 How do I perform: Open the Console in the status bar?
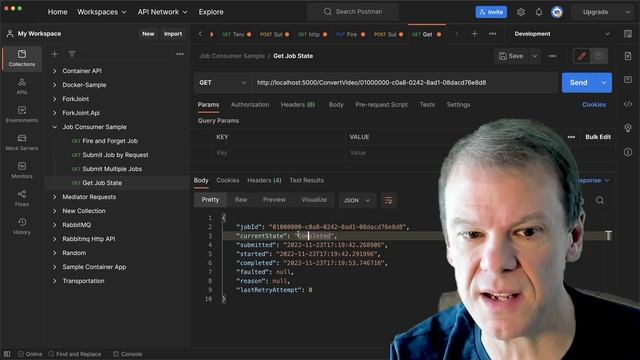[128, 354]
